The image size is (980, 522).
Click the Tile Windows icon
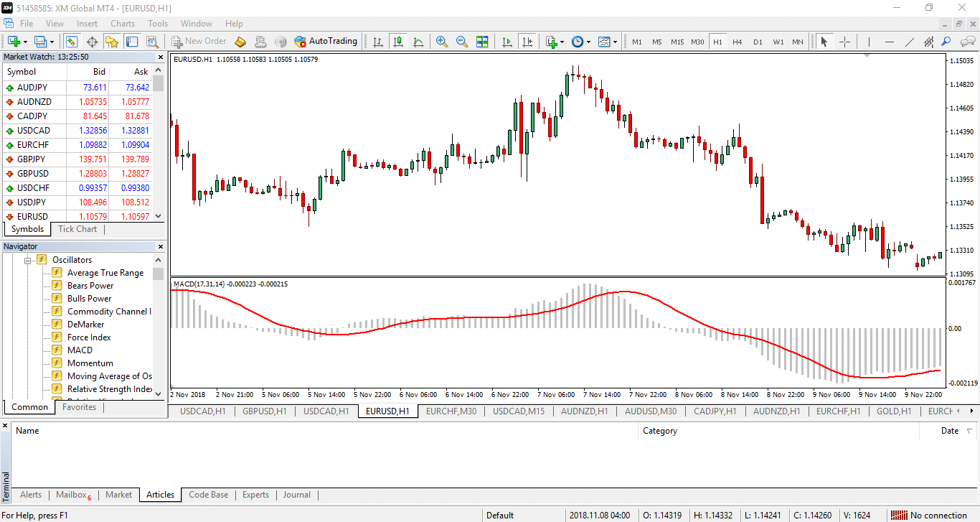coord(482,42)
